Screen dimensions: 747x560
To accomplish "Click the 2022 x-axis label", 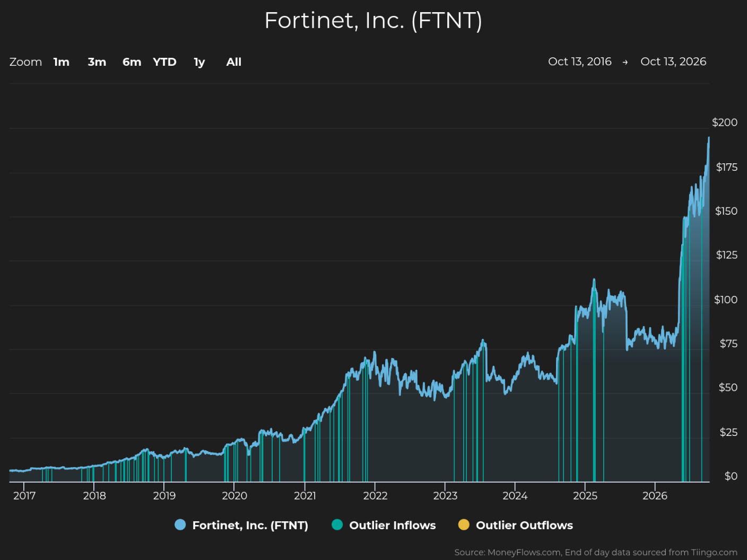I will [375, 496].
